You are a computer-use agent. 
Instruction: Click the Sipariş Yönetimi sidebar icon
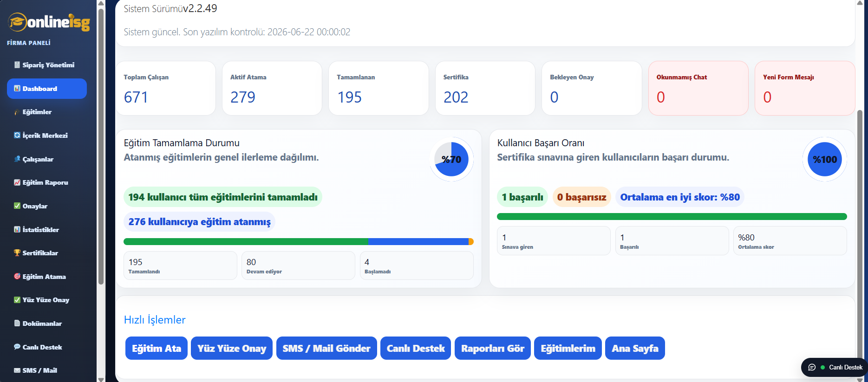pyautogui.click(x=17, y=65)
